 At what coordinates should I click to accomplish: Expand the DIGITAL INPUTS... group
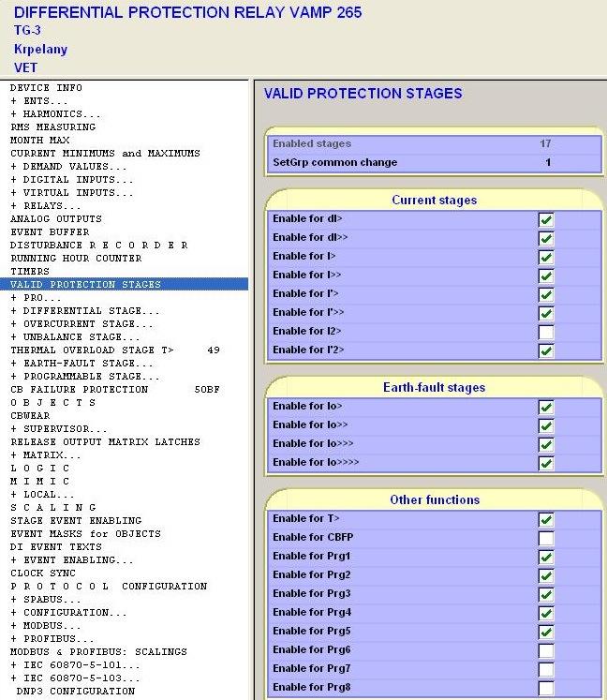72,180
